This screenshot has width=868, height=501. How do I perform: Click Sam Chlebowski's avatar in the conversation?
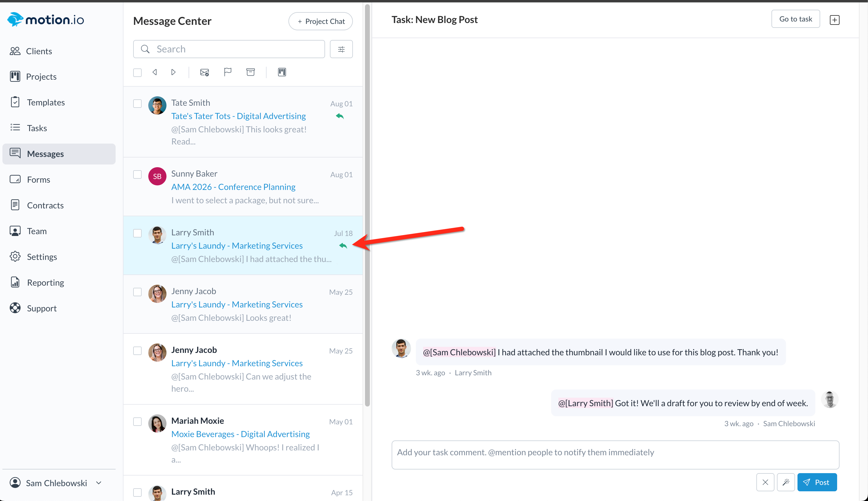coord(830,399)
